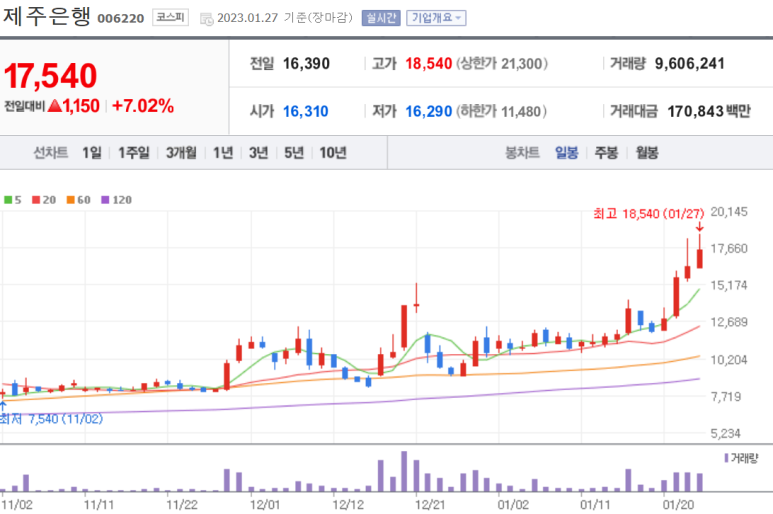Screen dimensions: 773x514
Task: Switch to the 주봉 weekly candle chart
Action: tap(606, 153)
